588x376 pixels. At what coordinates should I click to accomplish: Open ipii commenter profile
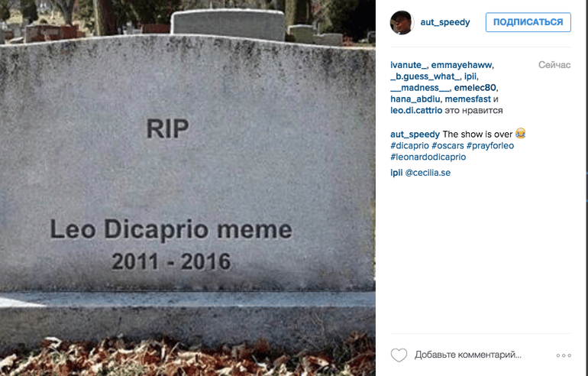point(396,173)
